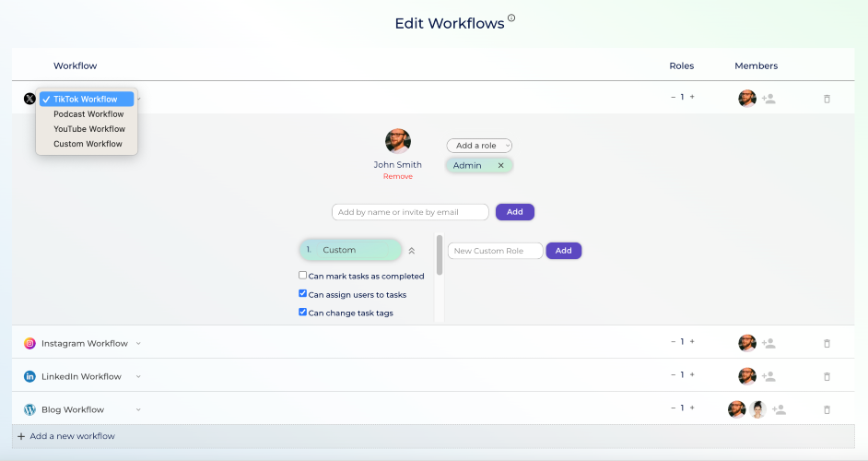Focus the New Custom Role field

pos(496,251)
